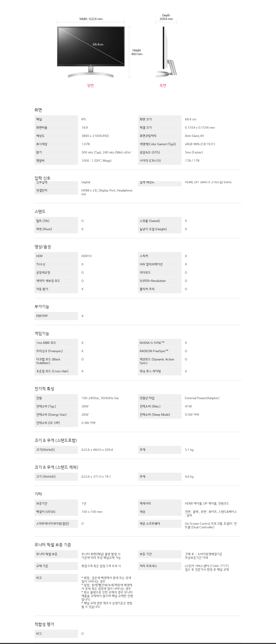Select the 전기적 특성 section heading
276x644 pixels.
click(44, 389)
